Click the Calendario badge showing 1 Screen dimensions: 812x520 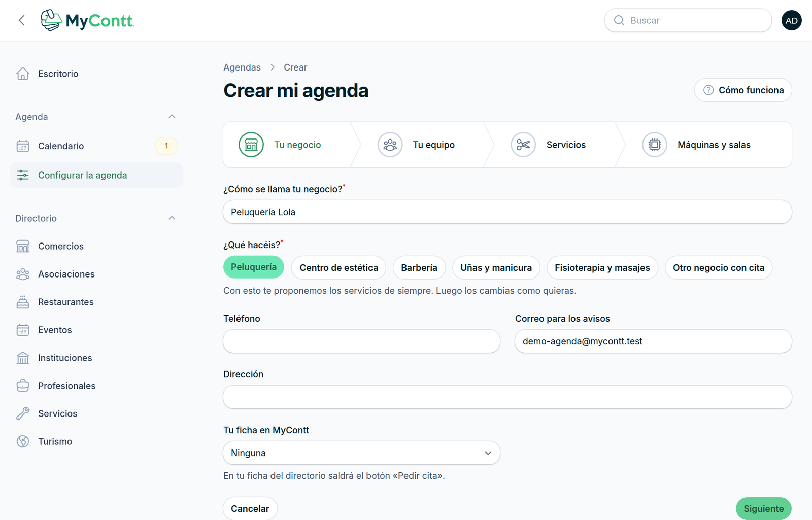click(166, 146)
